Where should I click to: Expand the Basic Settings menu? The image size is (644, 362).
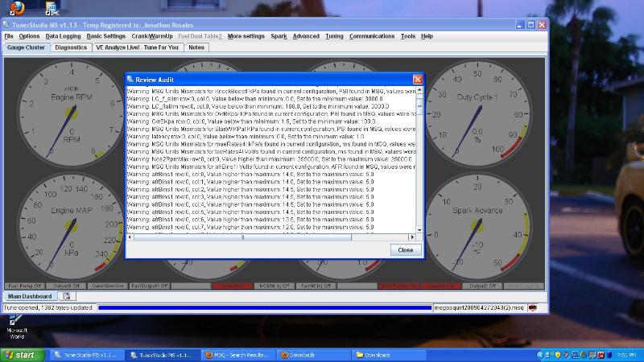[105, 36]
